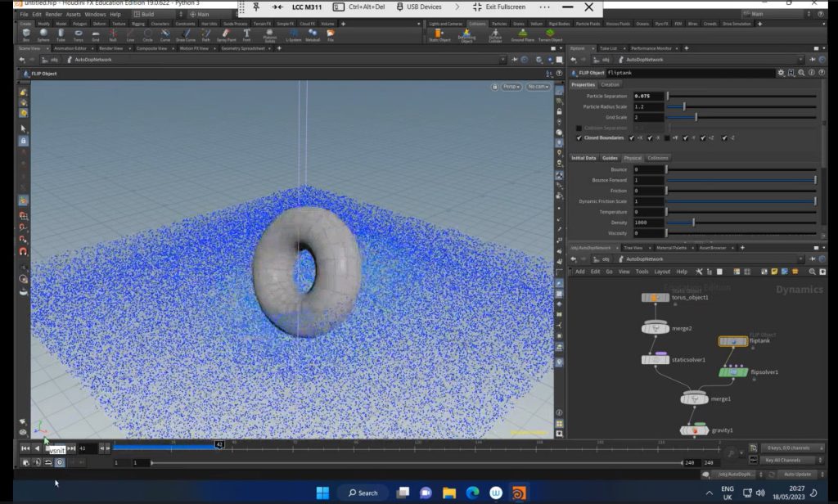Click the sticky note icon in network toolbar
Image resolution: width=838 pixels, height=504 pixels.
click(x=774, y=272)
